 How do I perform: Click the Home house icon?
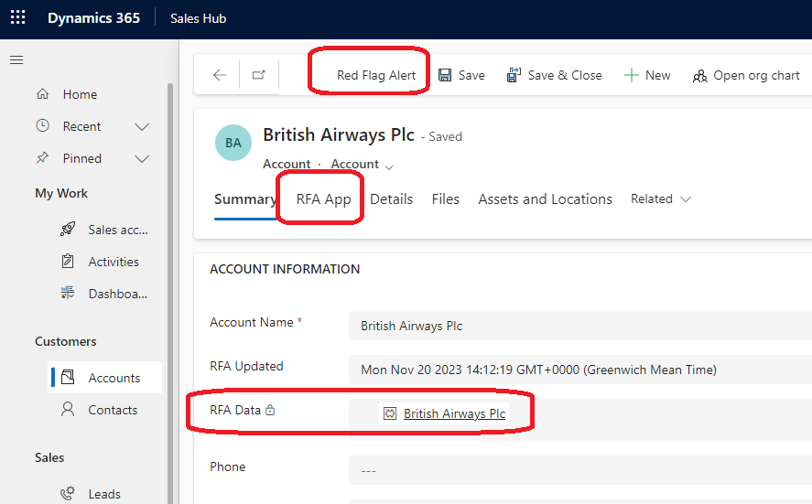pos(42,93)
